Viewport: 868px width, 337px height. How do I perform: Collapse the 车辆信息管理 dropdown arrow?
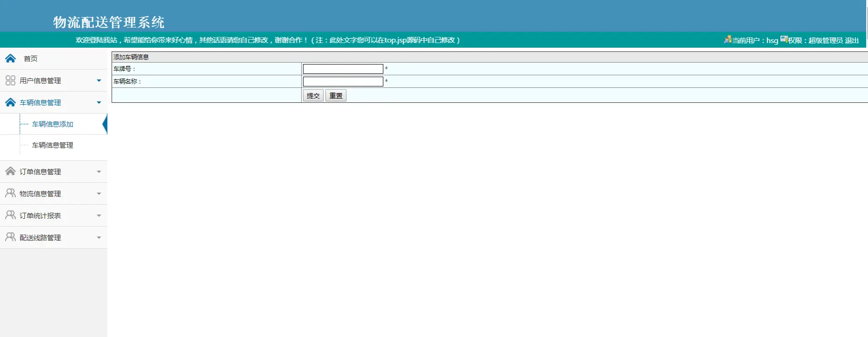pos(99,102)
